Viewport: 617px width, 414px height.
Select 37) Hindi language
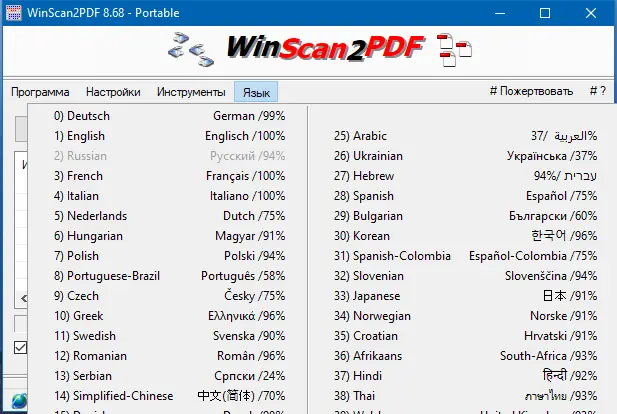[464, 376]
